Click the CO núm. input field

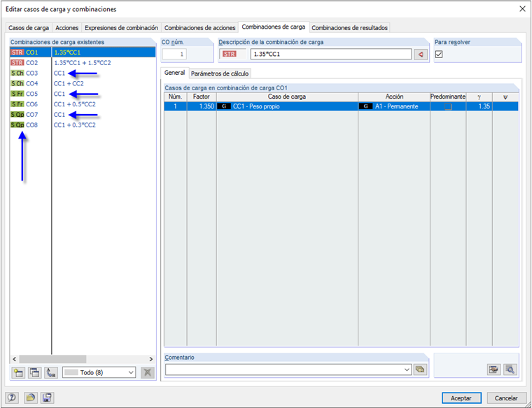(x=174, y=55)
